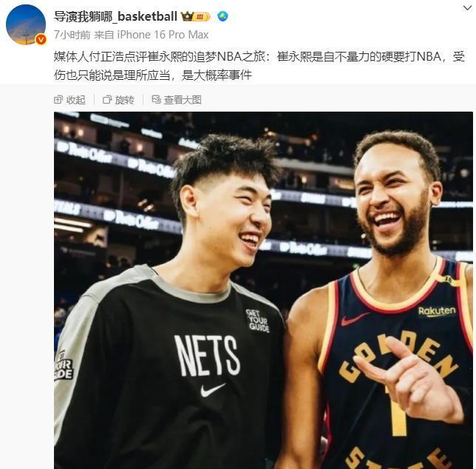Open the poster's round profile avatar

pos(26,25)
